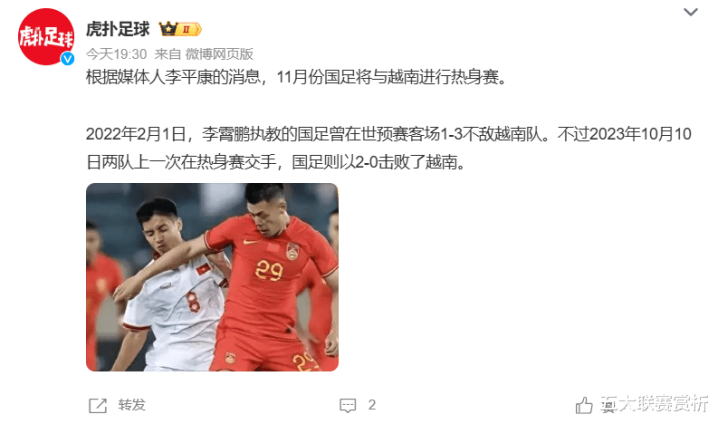This screenshot has width=718, height=424.
Task: Click the 五大联赛赏析 text beside like icon
Action: [x=655, y=403]
